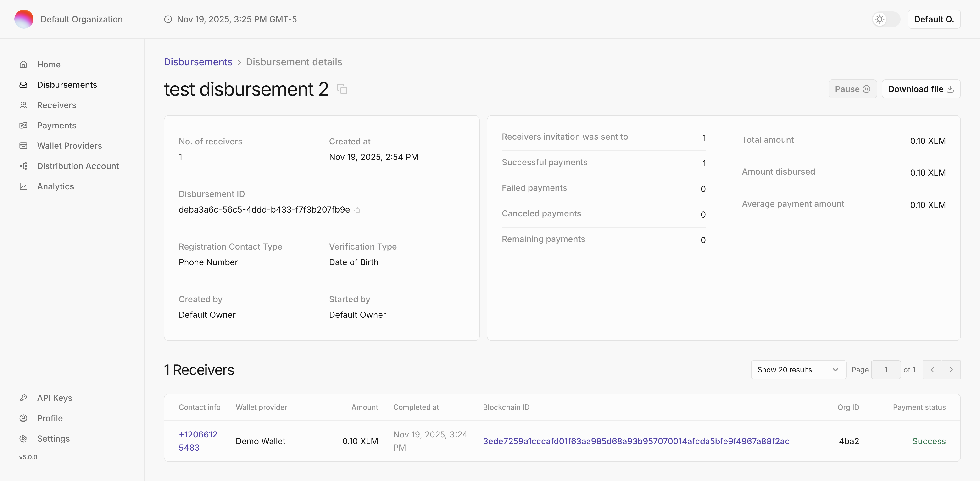Image resolution: width=980 pixels, height=481 pixels.
Task: Copy the disbursement name using the copy icon
Action: coord(342,89)
